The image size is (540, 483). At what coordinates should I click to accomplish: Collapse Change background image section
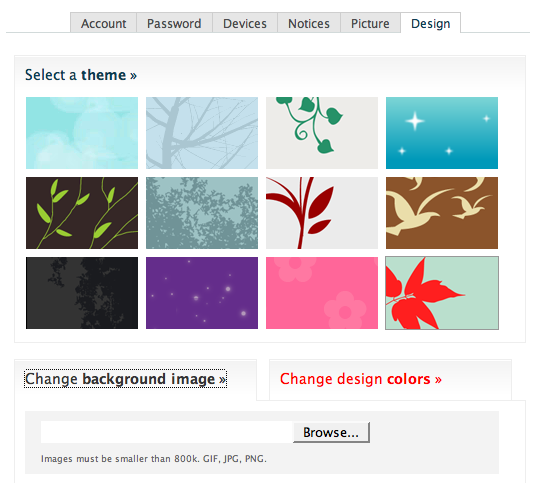click(x=125, y=379)
